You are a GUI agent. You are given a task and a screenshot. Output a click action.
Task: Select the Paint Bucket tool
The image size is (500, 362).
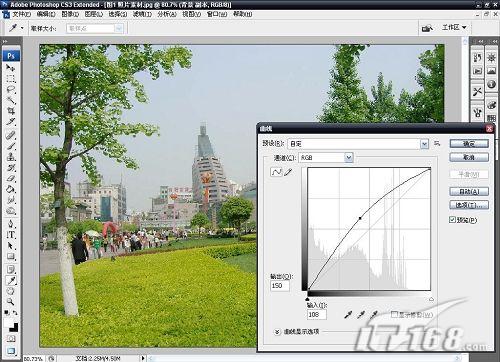pyautogui.click(x=11, y=189)
